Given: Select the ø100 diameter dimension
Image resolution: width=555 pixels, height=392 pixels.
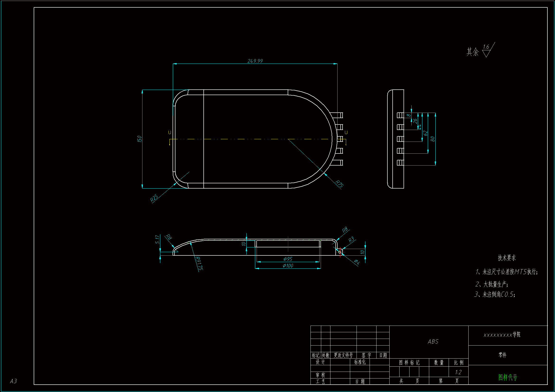Looking at the screenshot, I should tap(288, 266).
